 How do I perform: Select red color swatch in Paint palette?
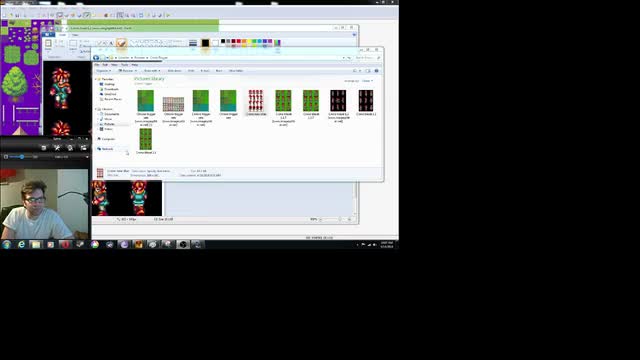click(x=239, y=41)
